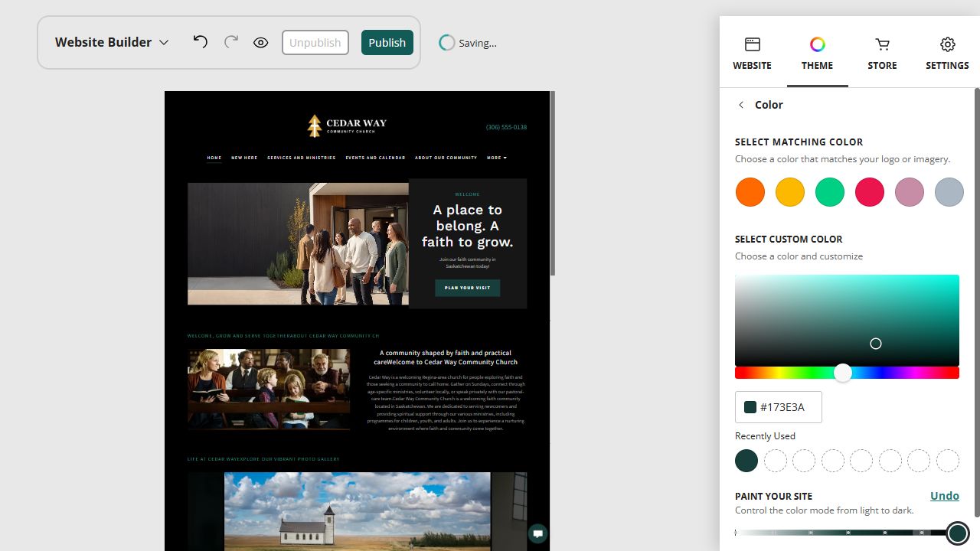Open Services and Ministries nav link
The image size is (980, 551).
coord(302,158)
